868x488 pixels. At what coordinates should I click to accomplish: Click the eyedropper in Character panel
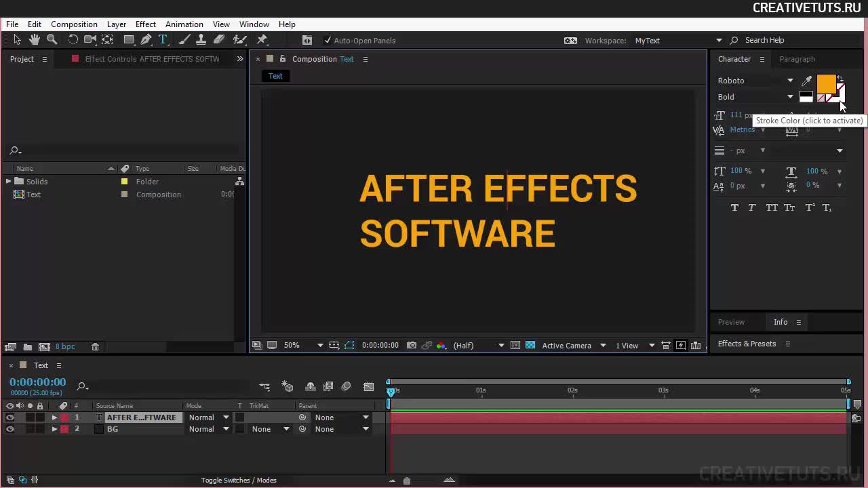click(806, 81)
